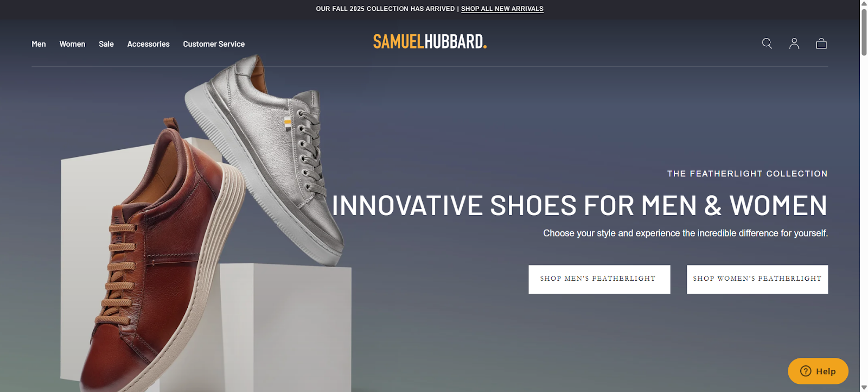Screen dimensions: 868x392
Task: Click the Innovative Shoes headline text
Action: click(579, 206)
